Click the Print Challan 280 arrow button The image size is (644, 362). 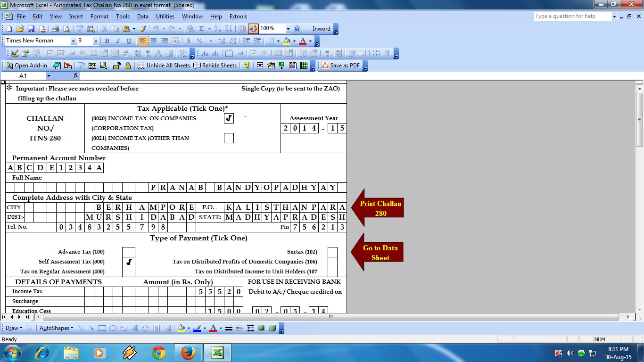[x=378, y=208]
